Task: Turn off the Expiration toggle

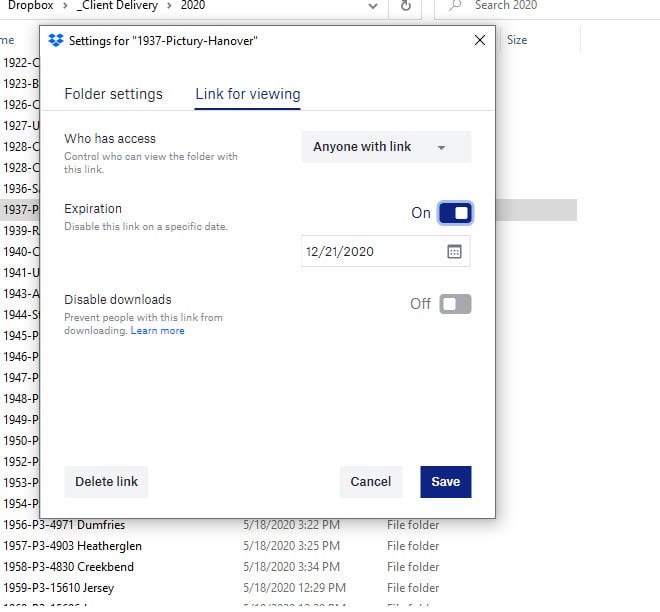Action: 455,213
